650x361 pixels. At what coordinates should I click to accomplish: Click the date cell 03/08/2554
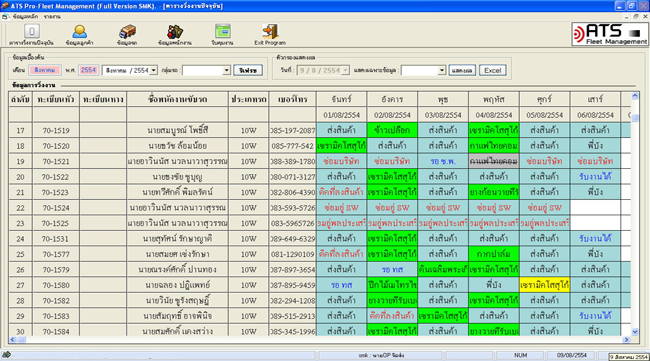(443, 115)
